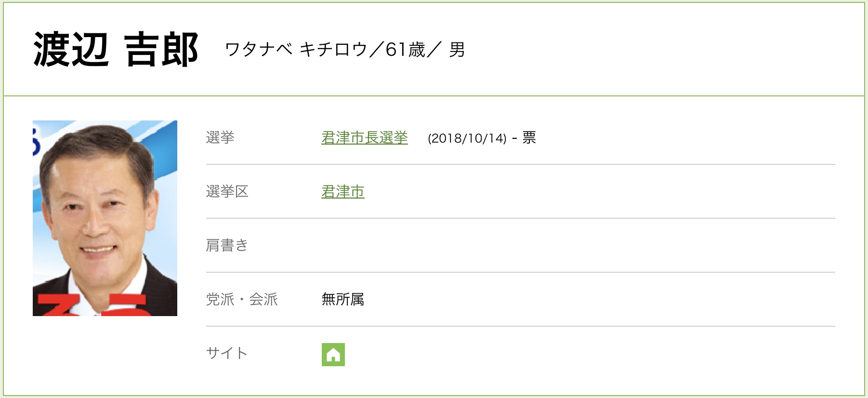Click the サイト row label

226,354
